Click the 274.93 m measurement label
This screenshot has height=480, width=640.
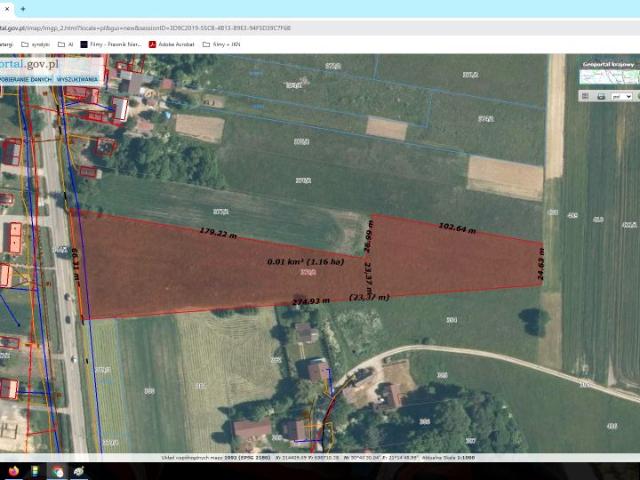click(311, 301)
